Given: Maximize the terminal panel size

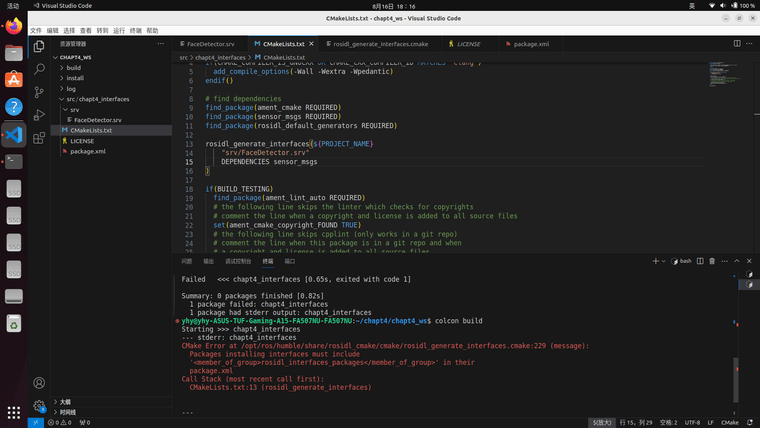Looking at the screenshot, I should [x=737, y=261].
